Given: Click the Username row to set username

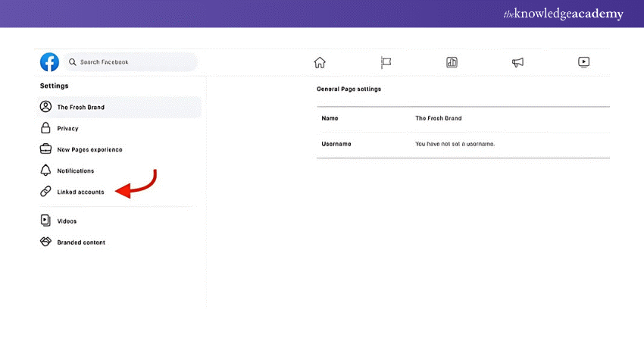Looking at the screenshot, I should [462, 143].
